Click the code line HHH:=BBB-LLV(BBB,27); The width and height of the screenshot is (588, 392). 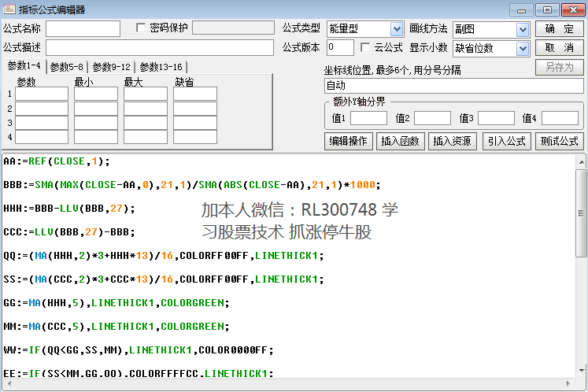click(x=69, y=209)
